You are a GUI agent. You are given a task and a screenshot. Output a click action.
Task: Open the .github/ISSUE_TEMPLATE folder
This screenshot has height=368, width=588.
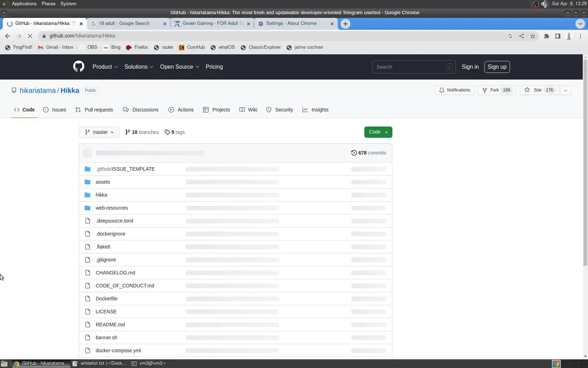tap(125, 169)
